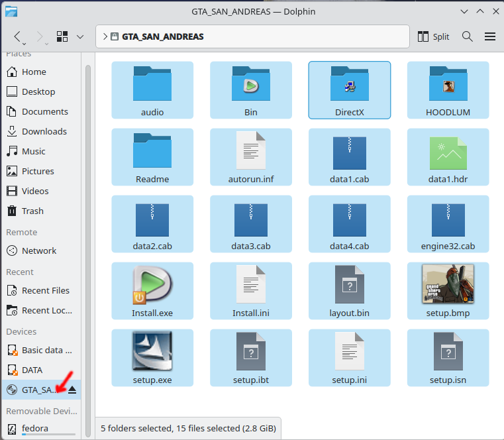Select the setup.exe file
This screenshot has height=440, width=504.
tap(152, 358)
